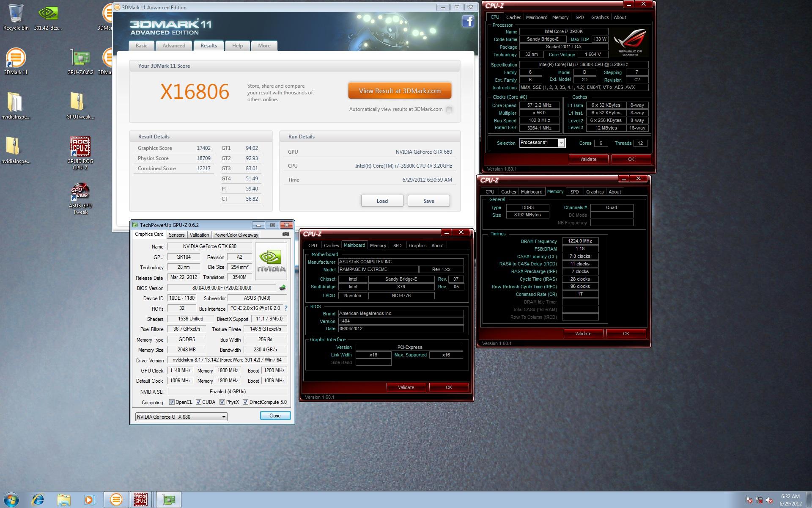Click the Physics Score value 18709
The image size is (812, 508).
coord(203,158)
